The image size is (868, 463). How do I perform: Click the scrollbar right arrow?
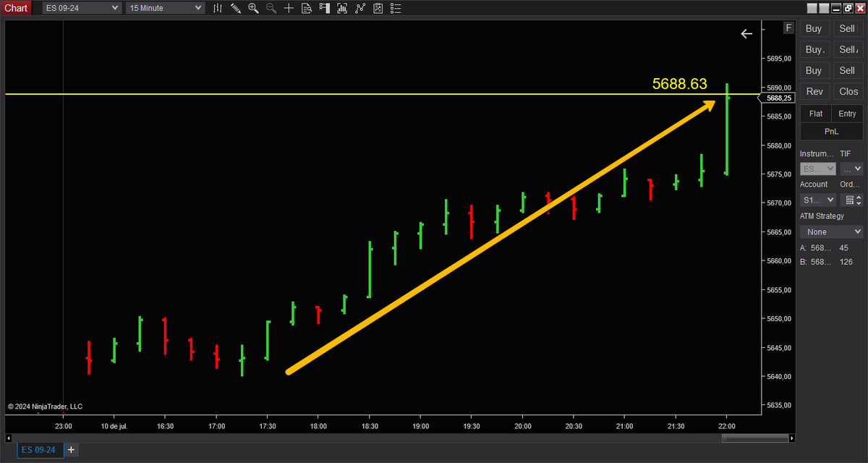tap(793, 438)
